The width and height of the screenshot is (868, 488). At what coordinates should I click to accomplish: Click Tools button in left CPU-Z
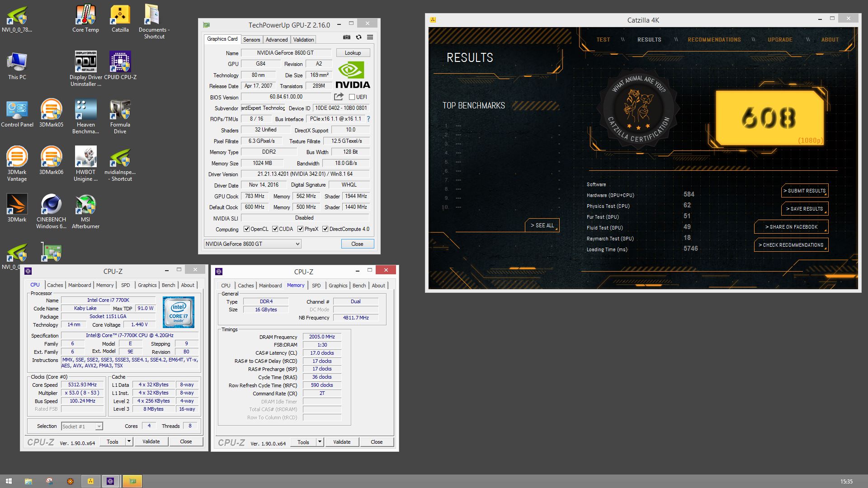113,441
